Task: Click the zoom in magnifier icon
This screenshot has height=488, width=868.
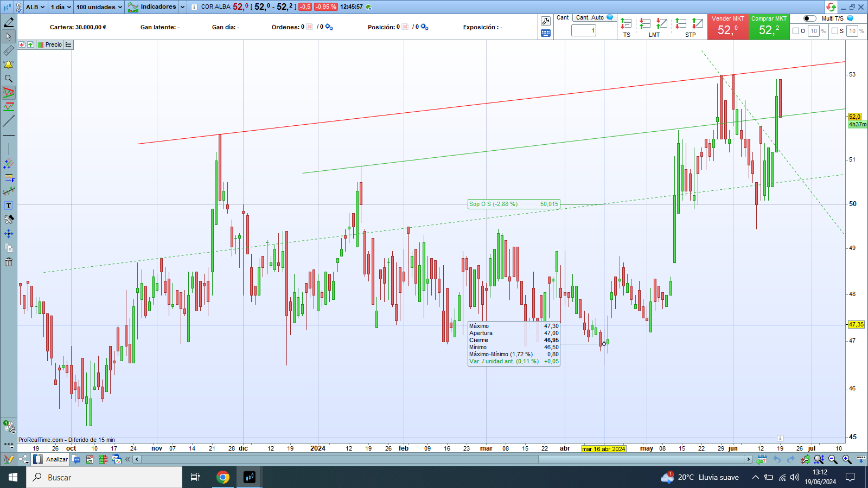Action: tap(847, 459)
